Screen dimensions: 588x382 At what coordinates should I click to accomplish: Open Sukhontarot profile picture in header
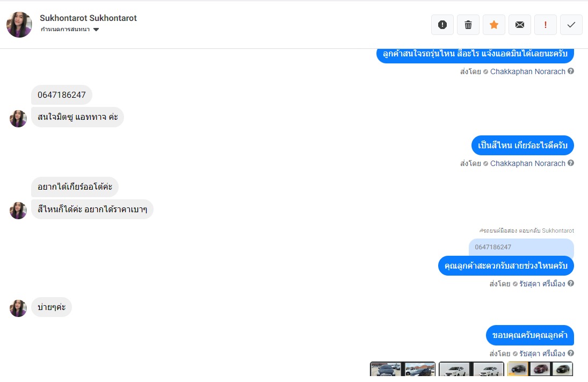[x=19, y=25]
